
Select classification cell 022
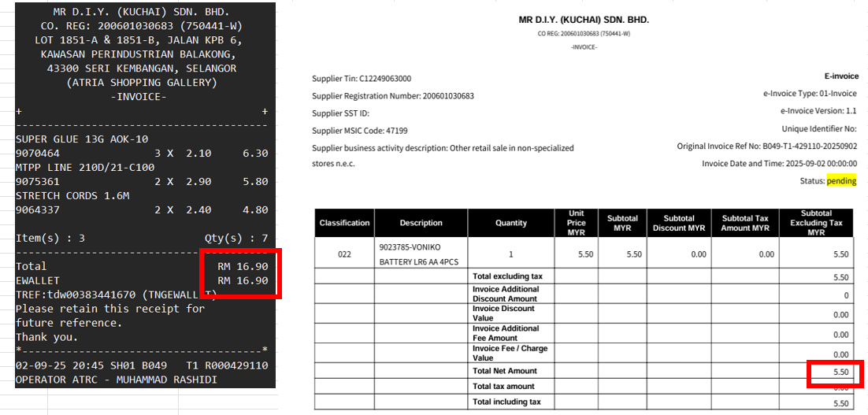pyautogui.click(x=344, y=254)
